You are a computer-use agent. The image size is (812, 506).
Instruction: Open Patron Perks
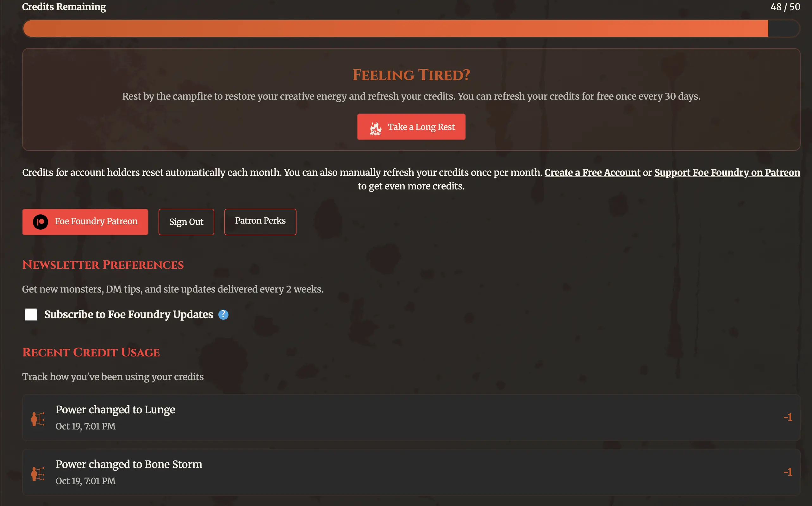click(260, 221)
